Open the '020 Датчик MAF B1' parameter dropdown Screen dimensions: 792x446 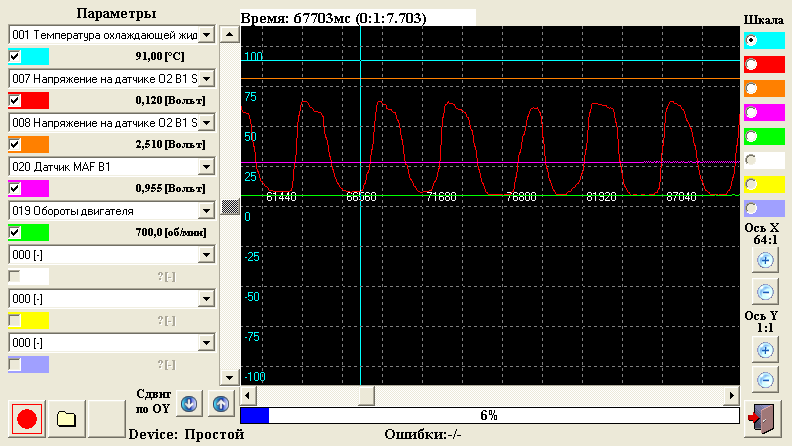click(207, 167)
